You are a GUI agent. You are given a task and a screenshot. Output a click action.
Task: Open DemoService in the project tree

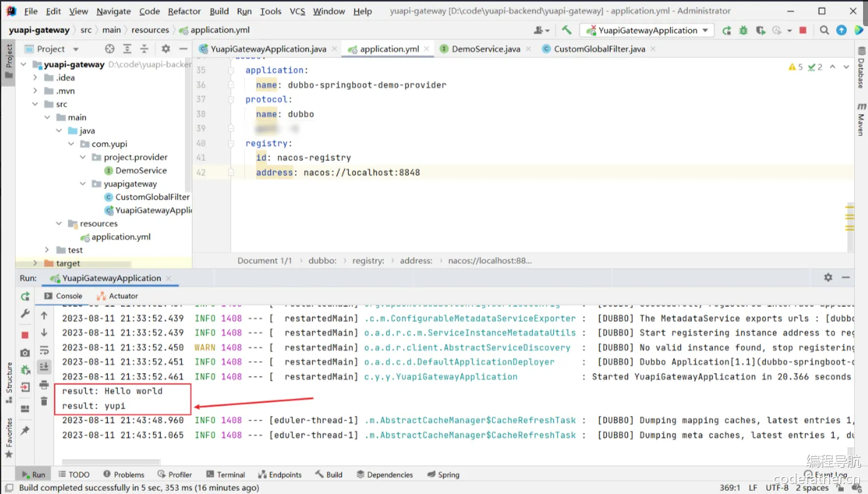[141, 170]
